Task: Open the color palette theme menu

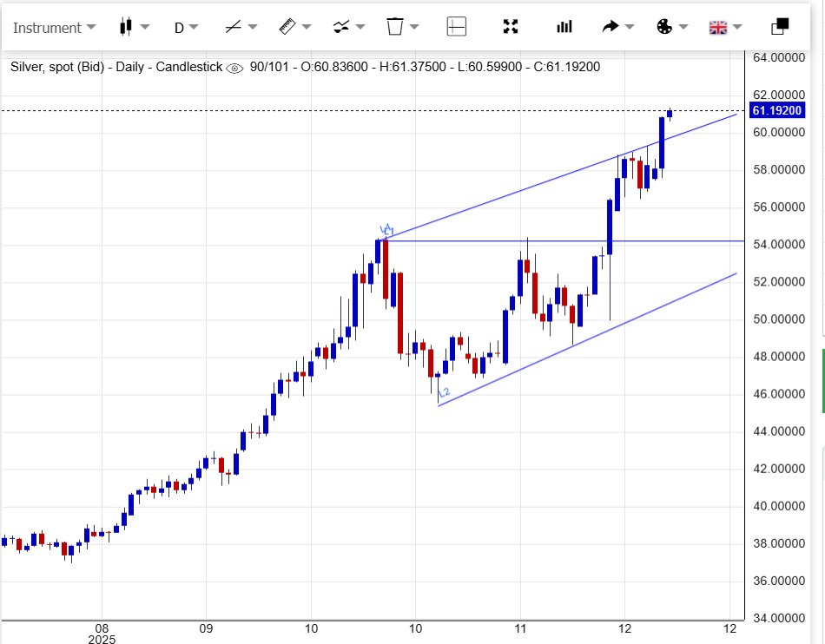Action: tap(664, 27)
